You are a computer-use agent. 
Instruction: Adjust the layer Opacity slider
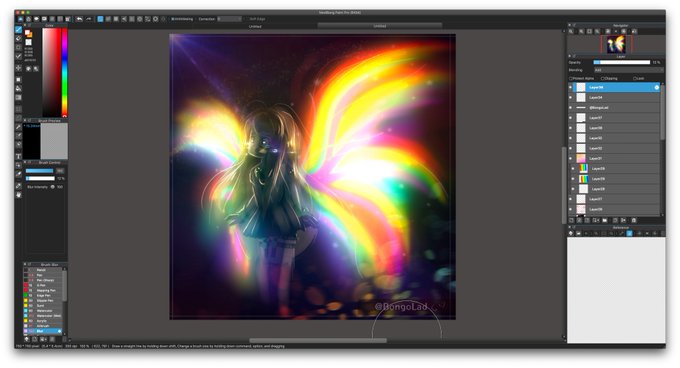point(621,62)
